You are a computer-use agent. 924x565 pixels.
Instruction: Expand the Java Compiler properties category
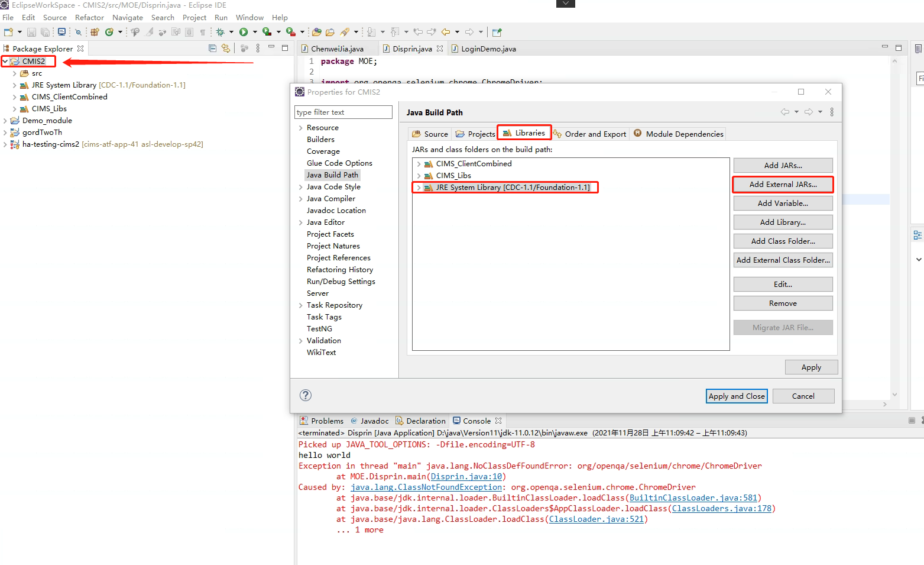(x=300, y=199)
